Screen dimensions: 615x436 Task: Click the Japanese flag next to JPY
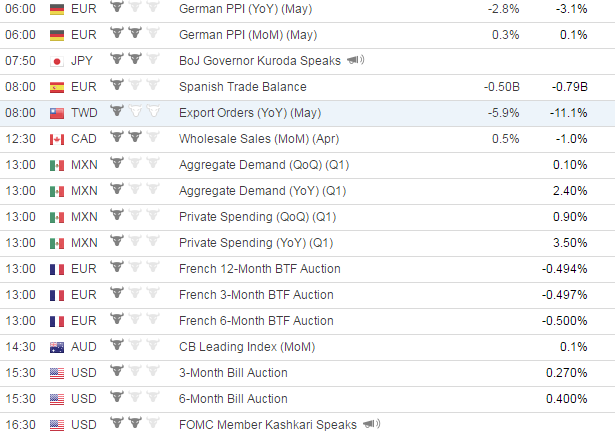57,61
